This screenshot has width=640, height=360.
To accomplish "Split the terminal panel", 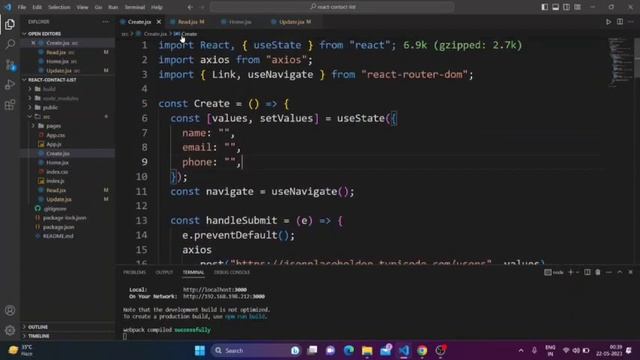I will point(587,272).
